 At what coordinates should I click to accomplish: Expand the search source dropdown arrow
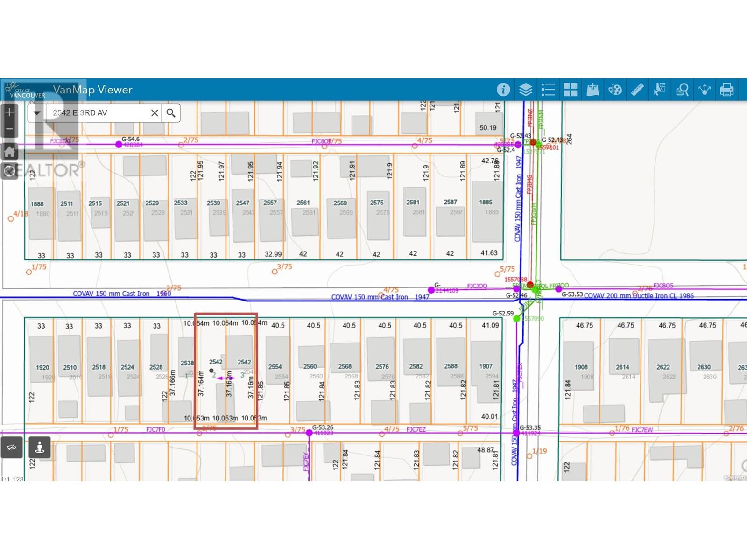37,113
